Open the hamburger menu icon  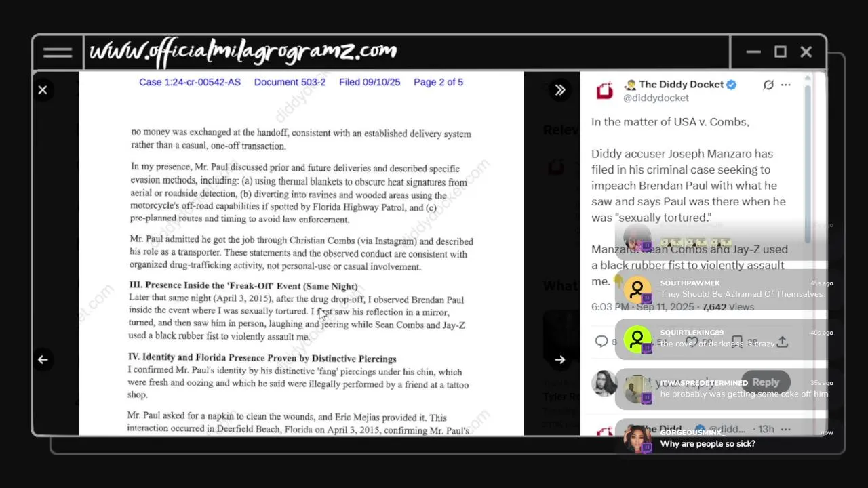pos(58,53)
